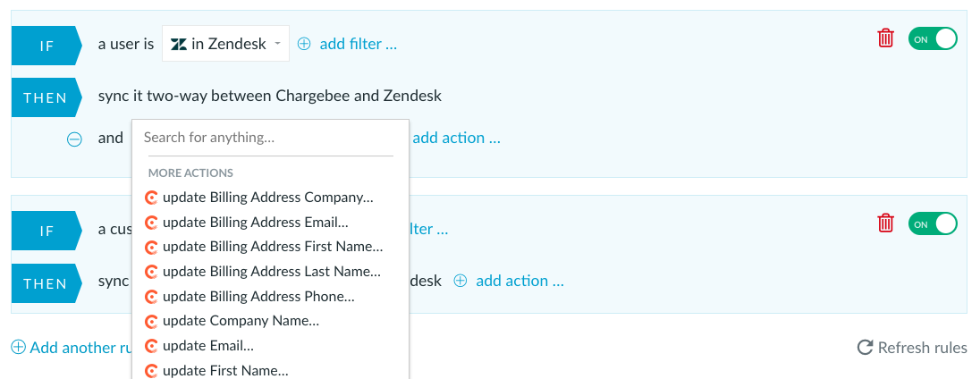980x379 pixels.
Task: Click the add filter link
Action: pyautogui.click(x=359, y=44)
